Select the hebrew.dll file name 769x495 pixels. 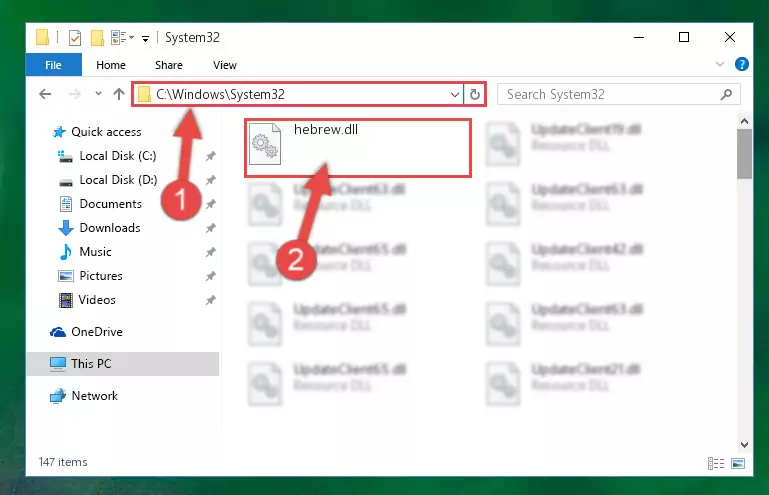coord(326,130)
